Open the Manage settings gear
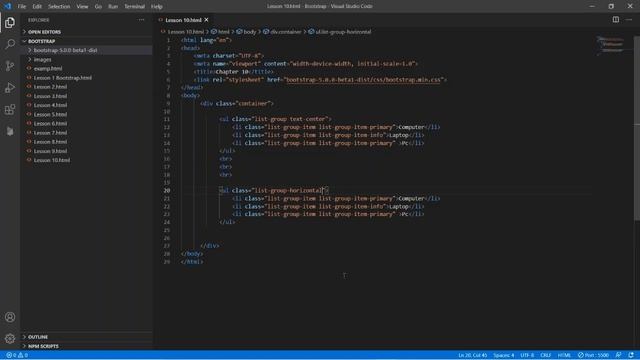Viewport: 640px width, 360px height. pyautogui.click(x=10, y=338)
